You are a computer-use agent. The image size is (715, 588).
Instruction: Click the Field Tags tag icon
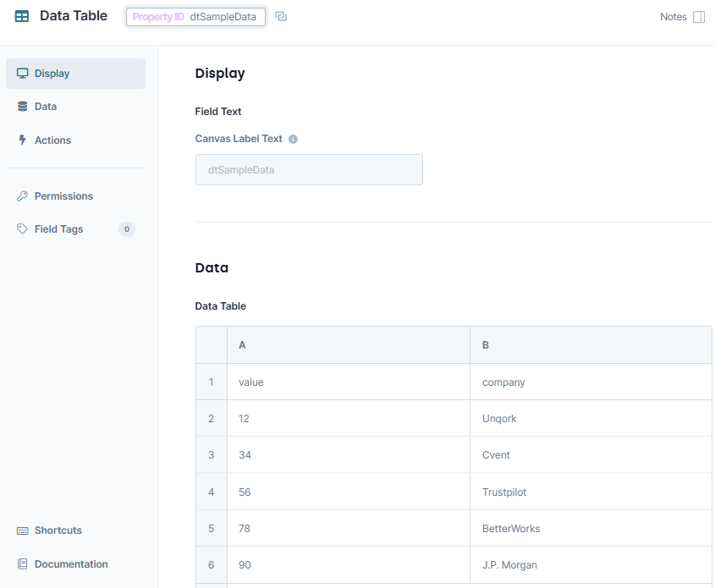23,229
